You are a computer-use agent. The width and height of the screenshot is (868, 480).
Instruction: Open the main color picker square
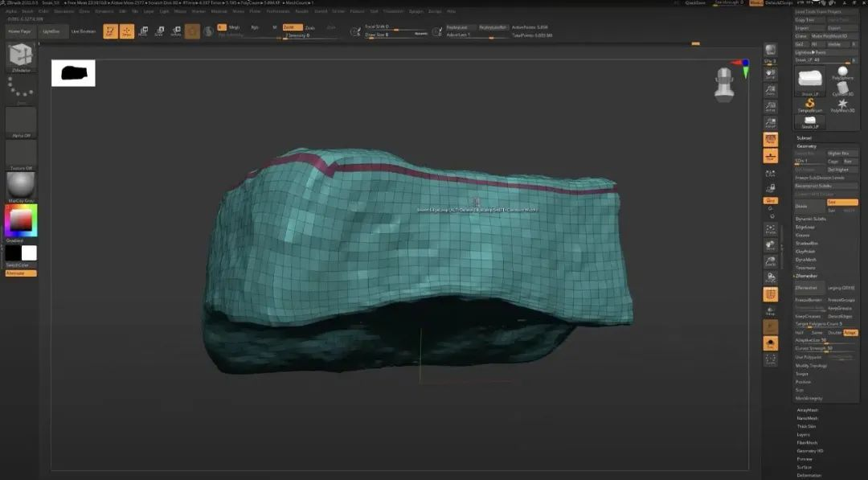21,220
